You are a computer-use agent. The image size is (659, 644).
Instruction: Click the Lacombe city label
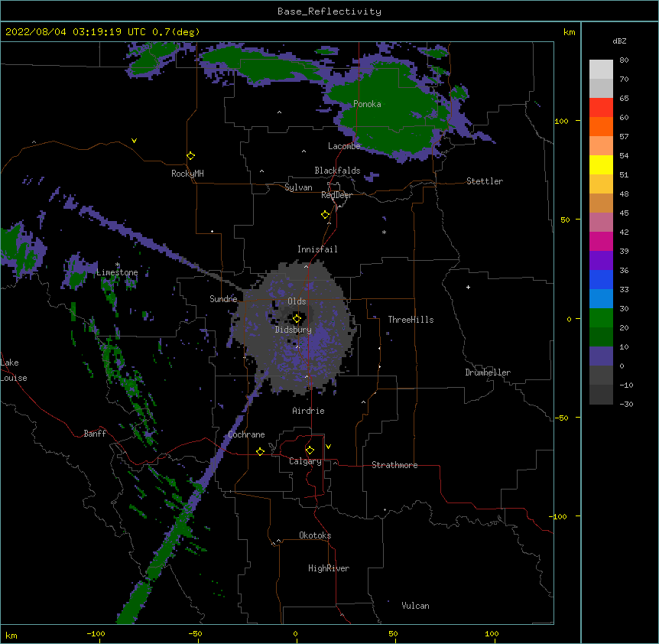pyautogui.click(x=344, y=146)
